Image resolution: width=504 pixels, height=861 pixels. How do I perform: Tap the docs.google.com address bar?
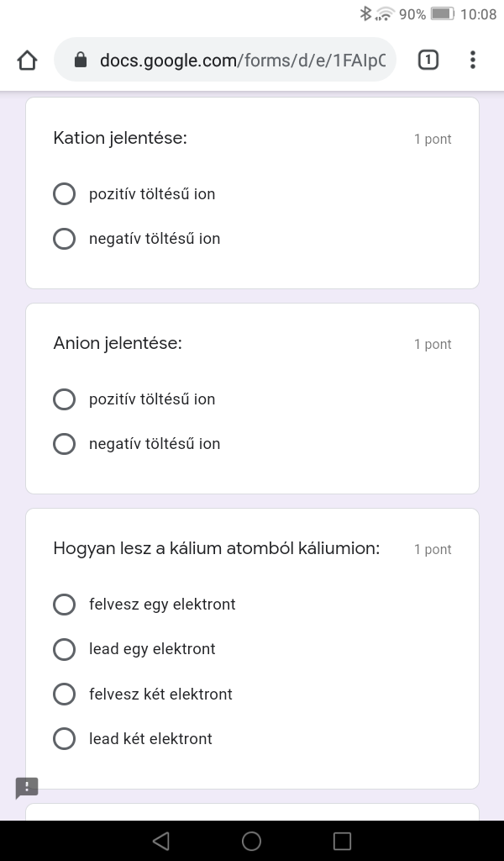tap(242, 60)
